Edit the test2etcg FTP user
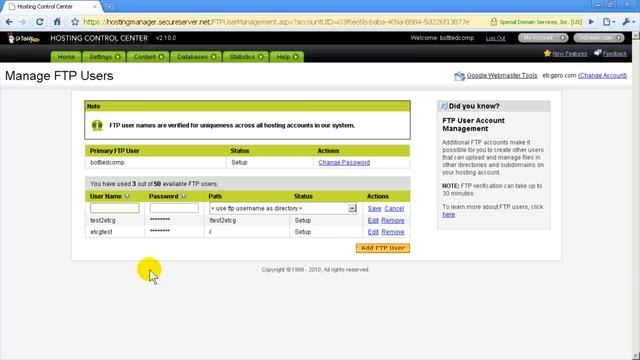640x360 pixels. pyautogui.click(x=373, y=220)
